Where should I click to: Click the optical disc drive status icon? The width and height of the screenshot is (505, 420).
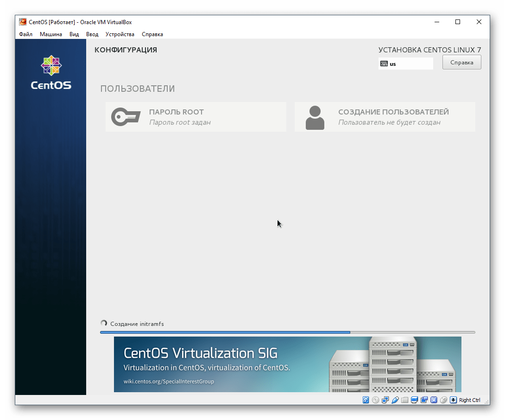(376, 400)
